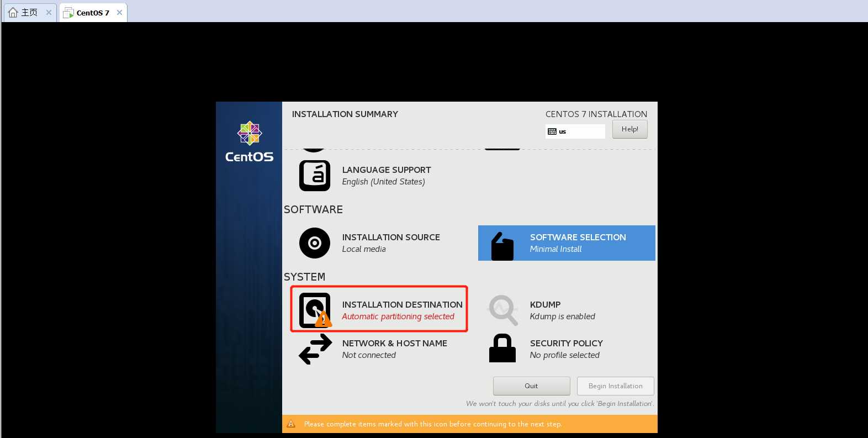The image size is (868, 438).
Task: Close the CentOS 7 tab
Action: point(119,12)
